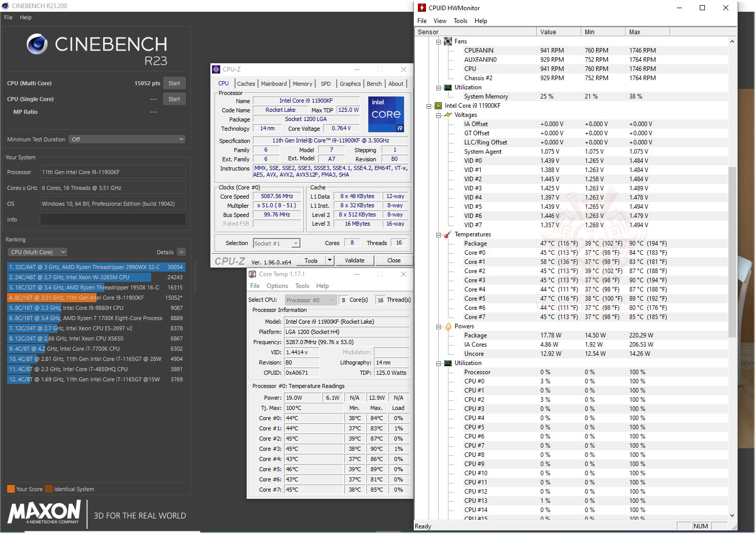
Task: Switch to the Graphics tab in CPU-Z
Action: 350,84
